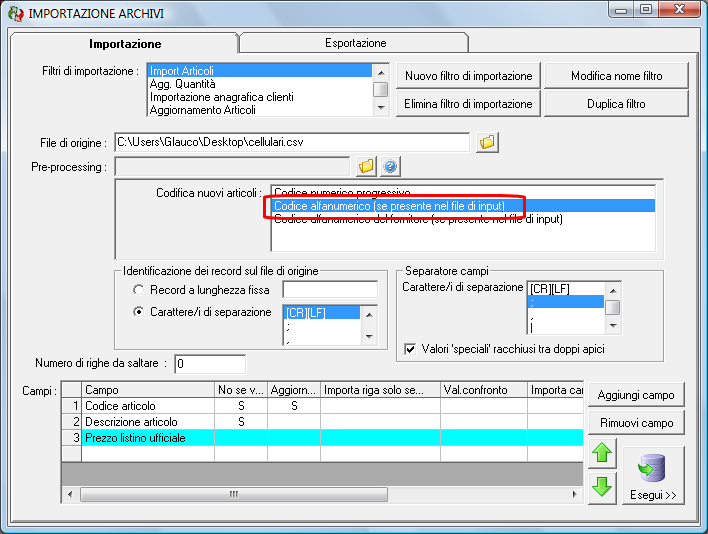Open the Pre-processing folder browse icon
Viewport: 708px width, 534px height.
click(x=366, y=167)
